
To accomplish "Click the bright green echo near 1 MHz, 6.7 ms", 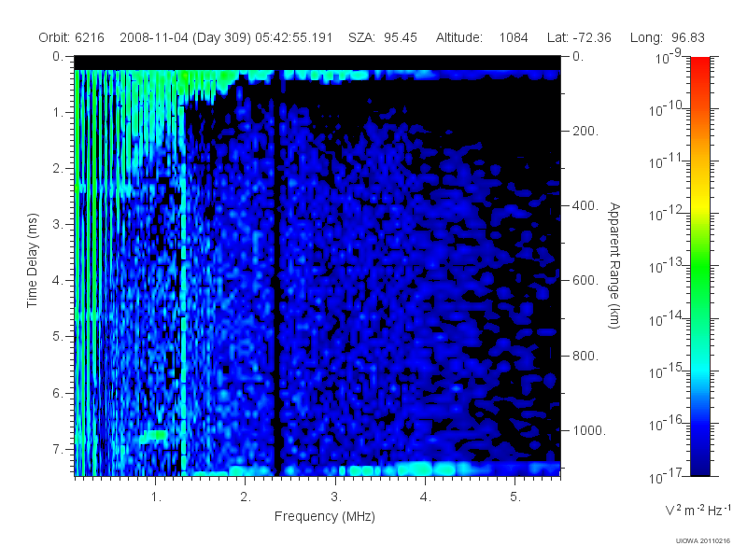I will coord(154,435).
